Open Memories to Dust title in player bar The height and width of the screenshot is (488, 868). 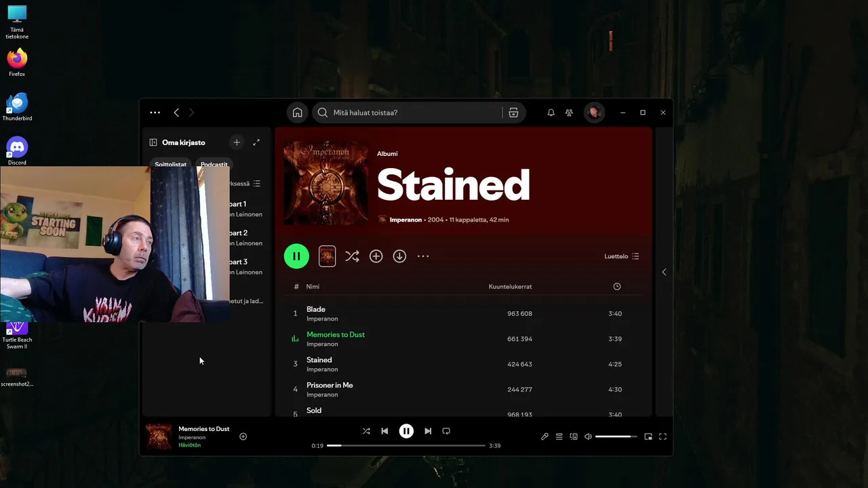click(x=204, y=429)
